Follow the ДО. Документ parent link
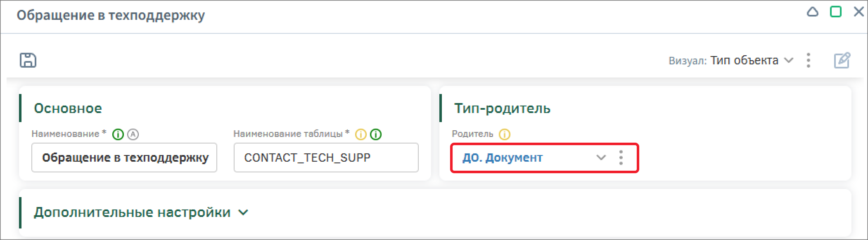Viewport: 868px width, 240px height. [502, 158]
